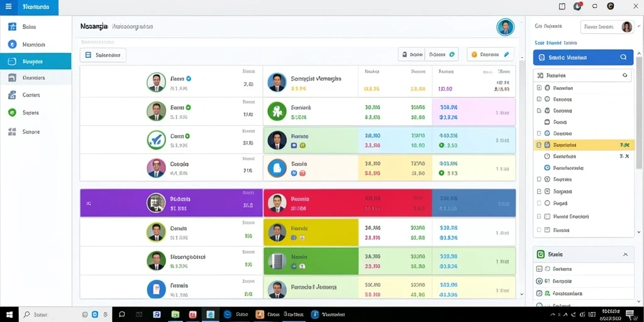Select the highlighted blue sidebar menu item
The width and height of the screenshot is (644, 322).
(35, 61)
